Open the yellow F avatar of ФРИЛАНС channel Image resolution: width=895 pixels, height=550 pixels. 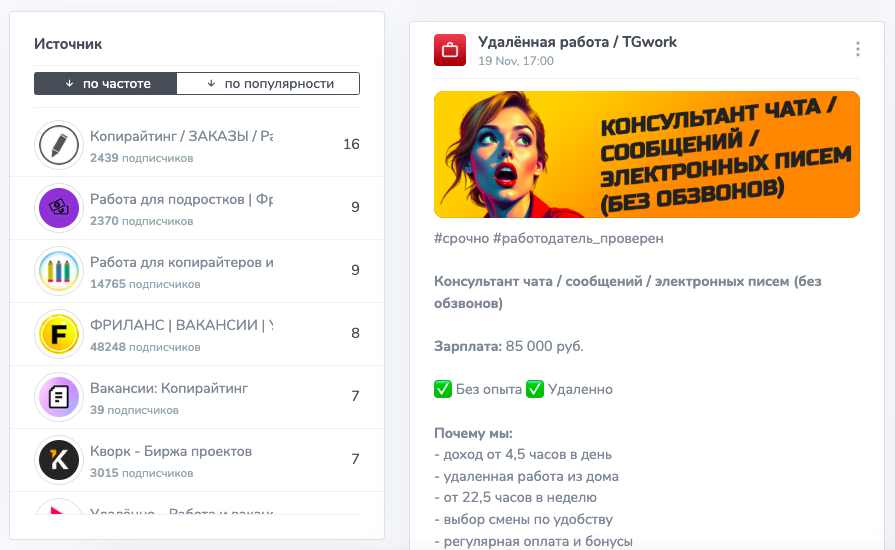tap(59, 334)
